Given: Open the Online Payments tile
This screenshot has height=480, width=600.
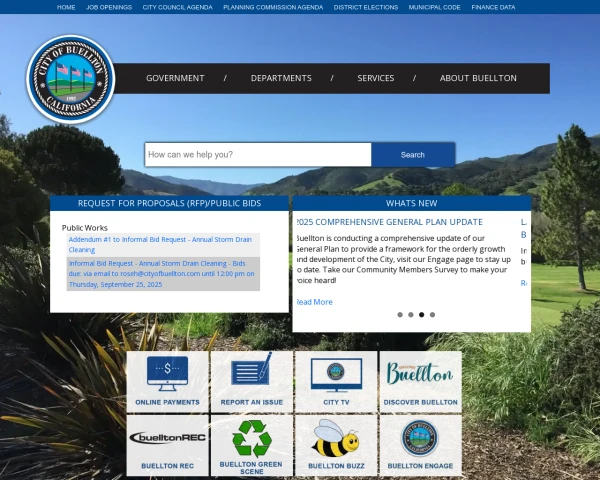Looking at the screenshot, I should 168,382.
